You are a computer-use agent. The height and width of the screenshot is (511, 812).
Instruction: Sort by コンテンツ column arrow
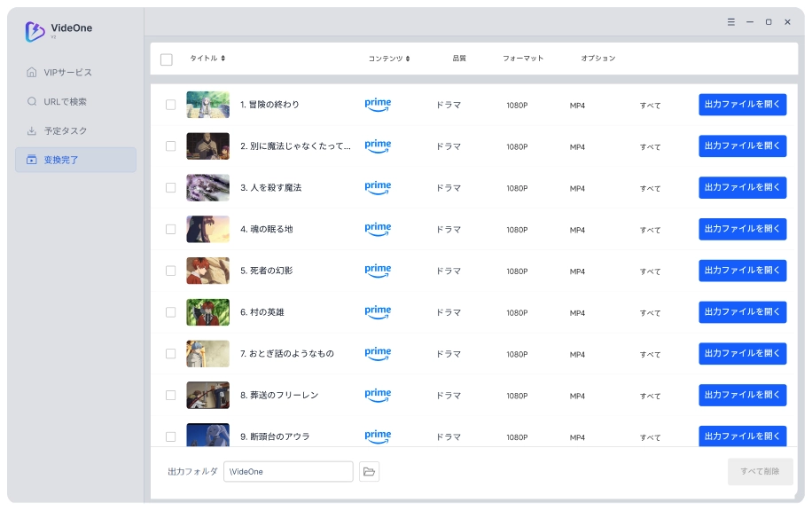pos(408,59)
